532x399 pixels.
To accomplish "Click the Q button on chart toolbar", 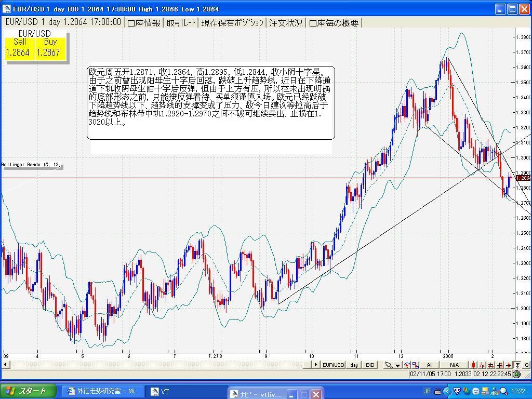I will point(526,365).
